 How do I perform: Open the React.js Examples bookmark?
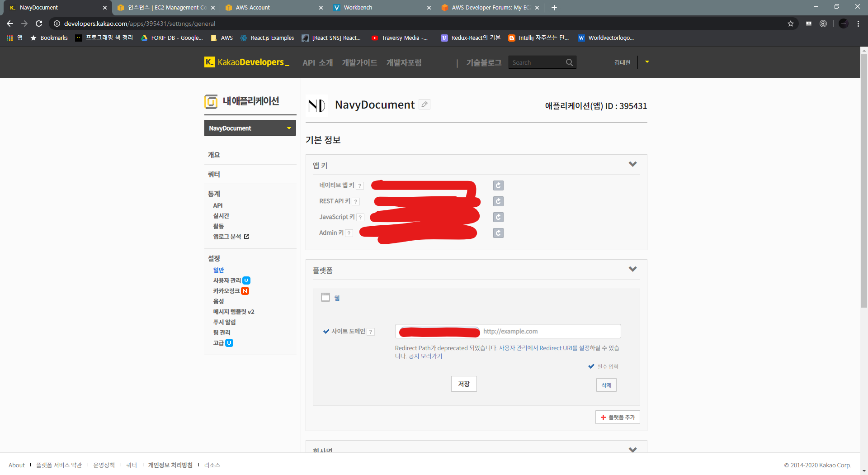267,38
